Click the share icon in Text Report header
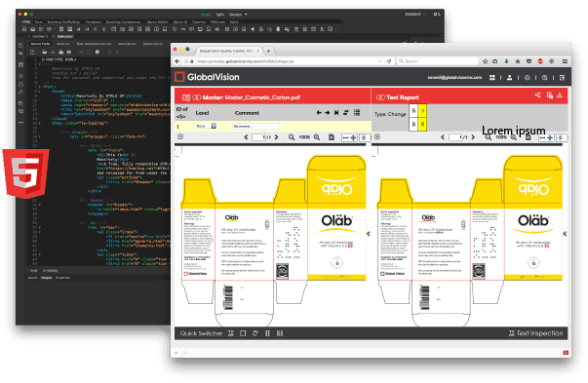This screenshot has height=383, width=588. 537,96
